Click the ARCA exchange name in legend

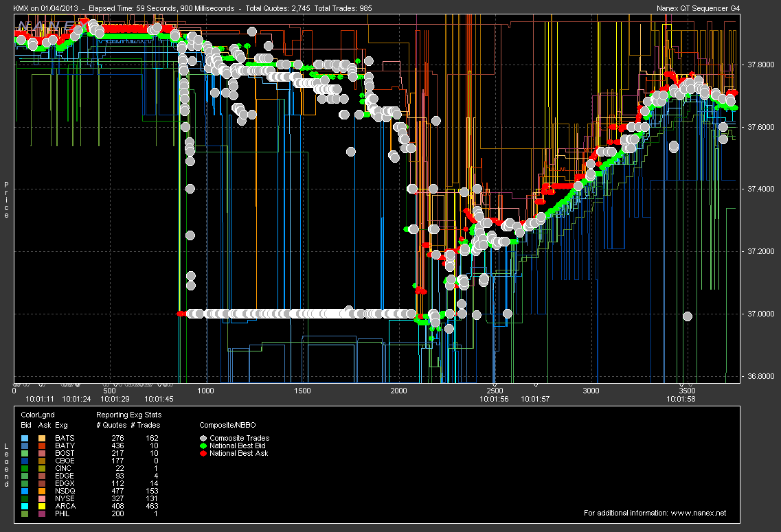point(65,506)
